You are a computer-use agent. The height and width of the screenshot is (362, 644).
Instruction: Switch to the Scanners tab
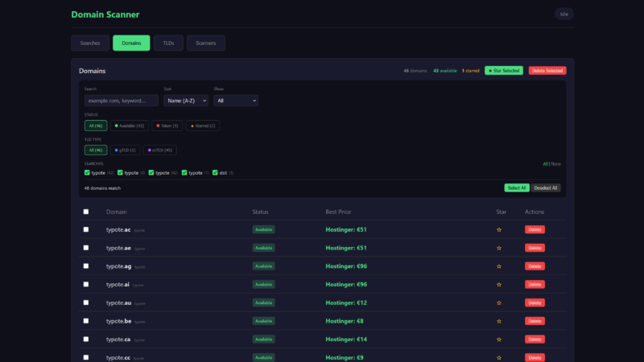(206, 43)
